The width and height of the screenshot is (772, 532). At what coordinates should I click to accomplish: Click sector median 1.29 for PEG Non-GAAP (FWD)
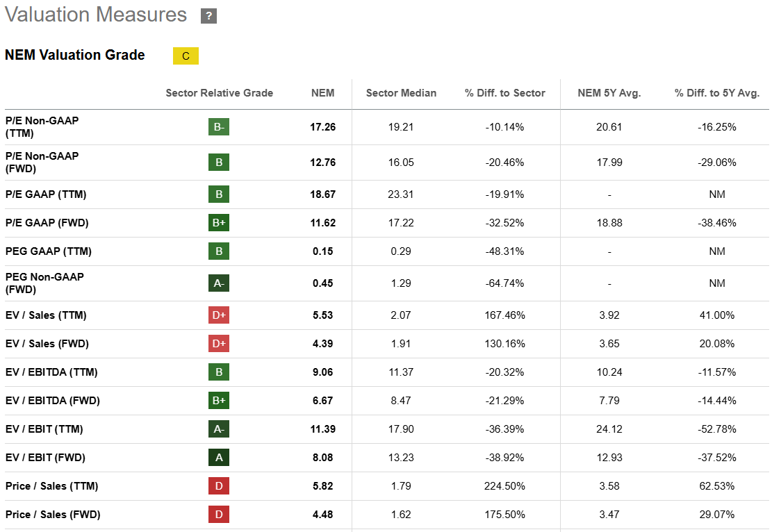(401, 283)
